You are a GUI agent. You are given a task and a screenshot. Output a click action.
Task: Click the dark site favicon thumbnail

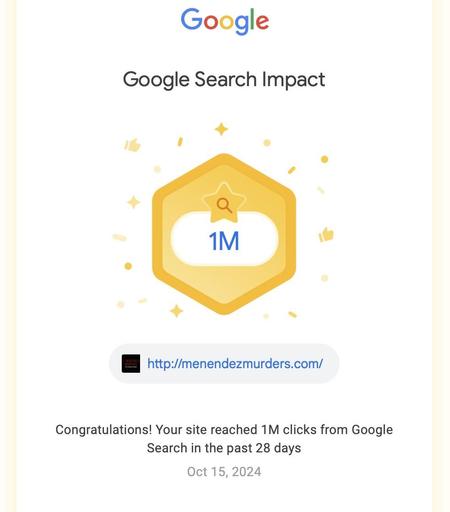131,363
